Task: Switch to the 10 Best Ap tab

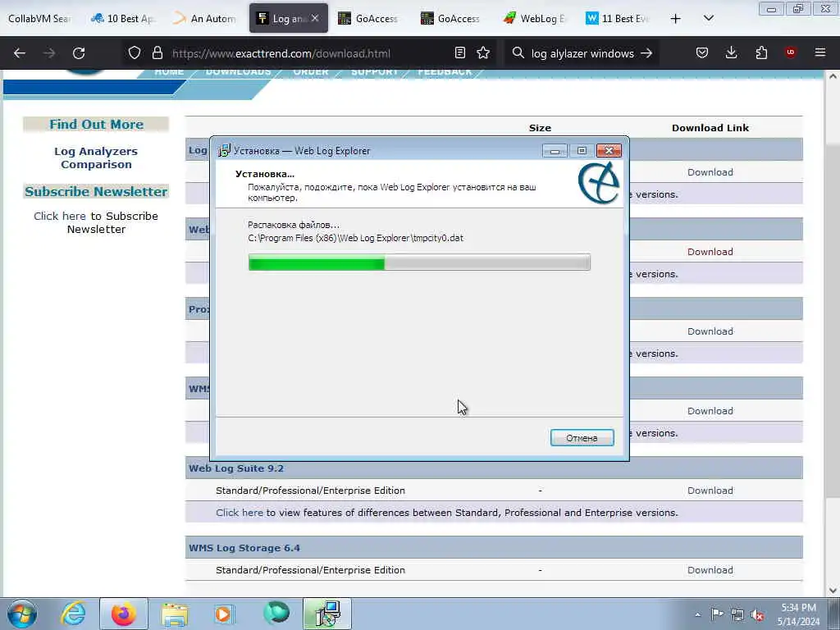Action: (x=125, y=18)
